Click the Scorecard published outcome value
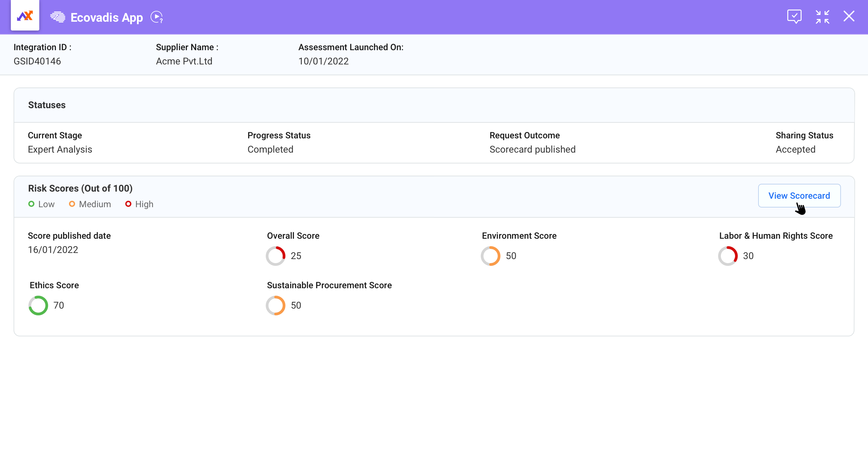Viewport: 868px width, 451px height. point(533,150)
